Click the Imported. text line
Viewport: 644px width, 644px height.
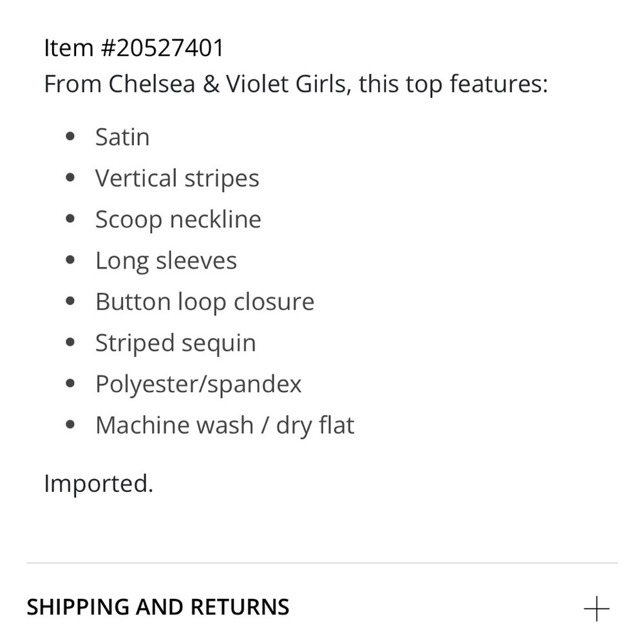pyautogui.click(x=99, y=484)
